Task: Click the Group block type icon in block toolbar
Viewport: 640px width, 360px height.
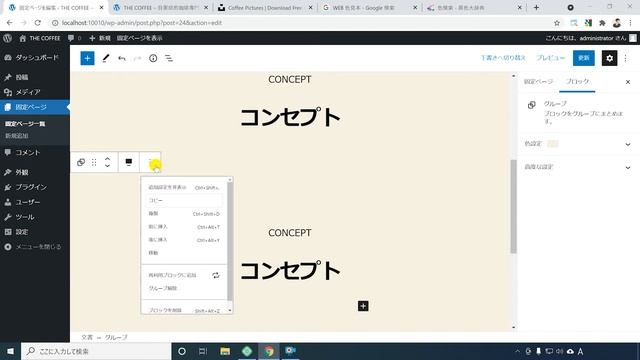Action: click(81, 162)
